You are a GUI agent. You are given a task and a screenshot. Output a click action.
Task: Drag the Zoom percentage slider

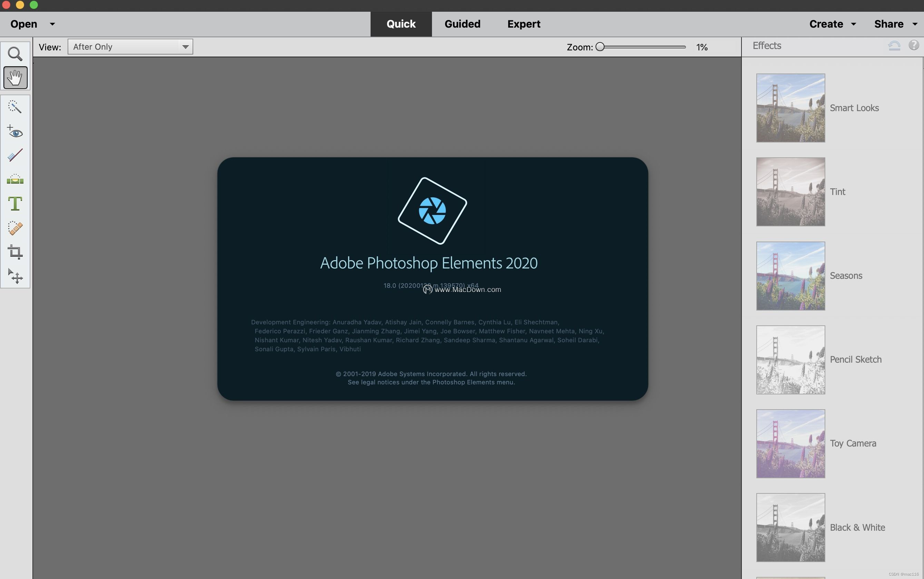(x=600, y=47)
